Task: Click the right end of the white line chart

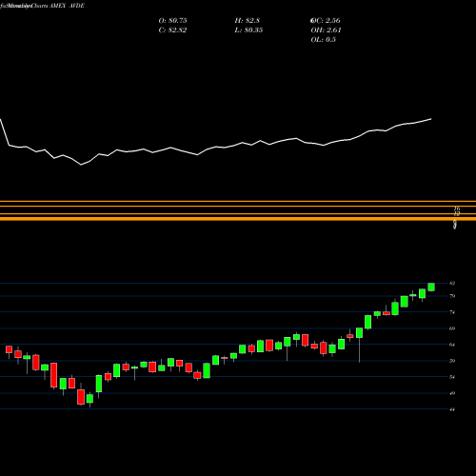Action: click(431, 119)
